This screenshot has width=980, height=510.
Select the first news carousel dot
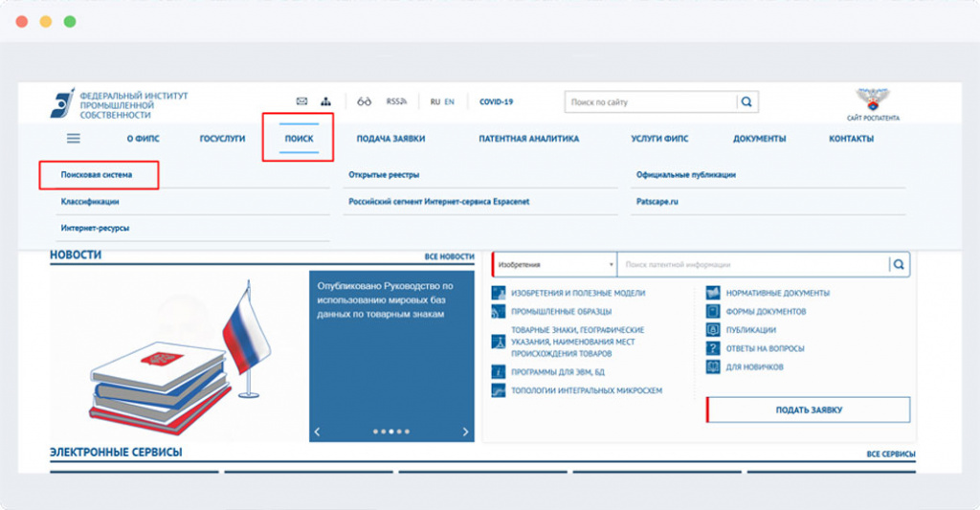[x=375, y=432]
